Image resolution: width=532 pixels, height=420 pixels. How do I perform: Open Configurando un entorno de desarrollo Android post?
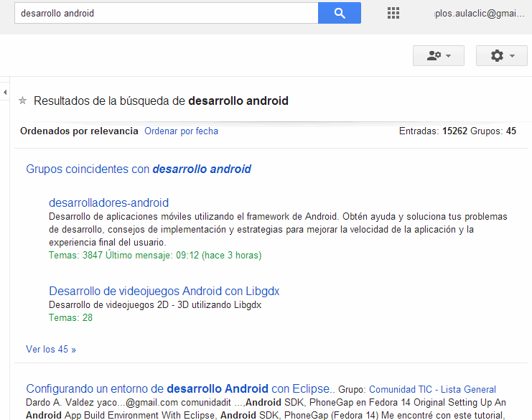[180, 389]
